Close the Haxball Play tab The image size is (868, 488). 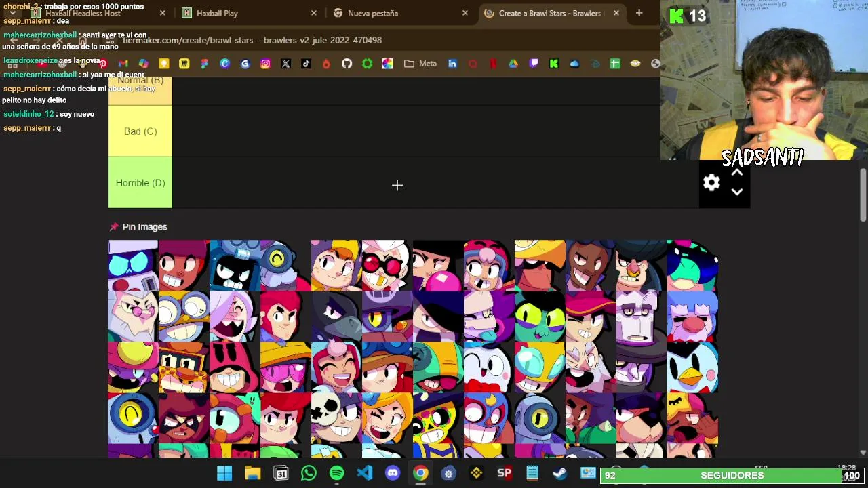pyautogui.click(x=314, y=13)
